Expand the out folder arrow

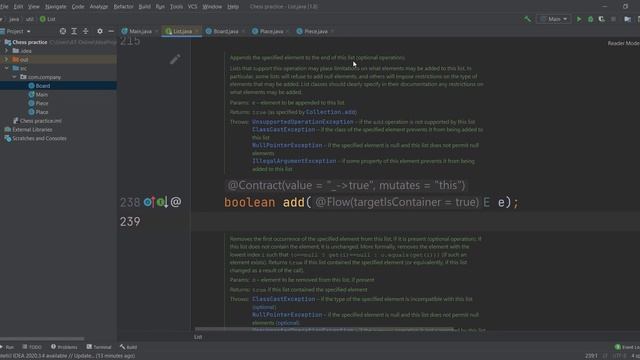(7, 60)
